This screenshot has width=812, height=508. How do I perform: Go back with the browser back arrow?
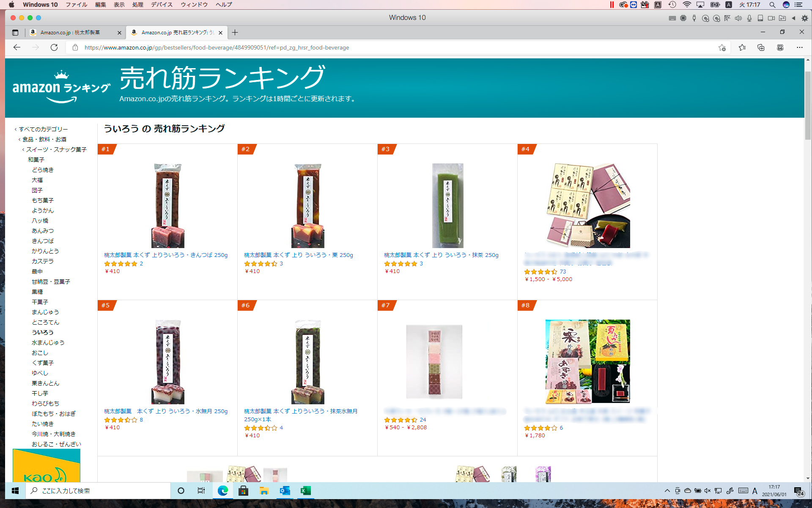point(17,47)
